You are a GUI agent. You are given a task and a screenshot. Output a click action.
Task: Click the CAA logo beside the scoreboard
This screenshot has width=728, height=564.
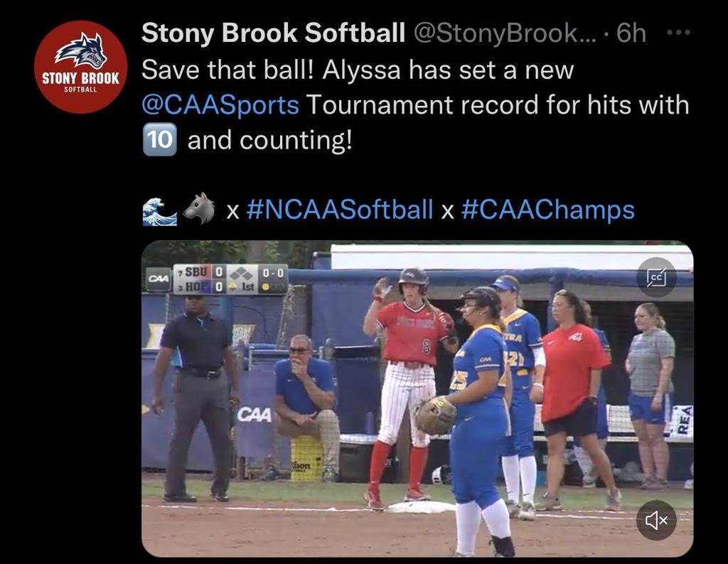pyautogui.click(x=157, y=279)
